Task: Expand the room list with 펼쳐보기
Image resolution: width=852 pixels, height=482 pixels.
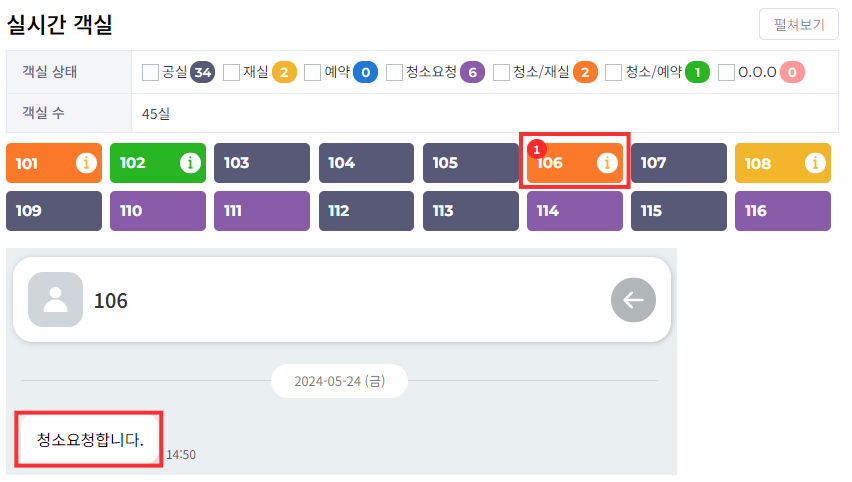Action: [x=798, y=24]
